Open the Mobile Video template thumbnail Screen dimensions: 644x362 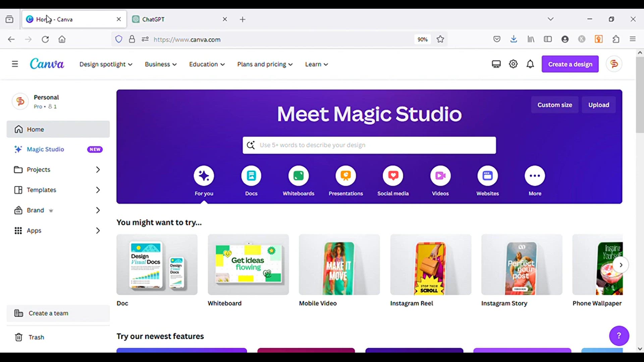(339, 265)
